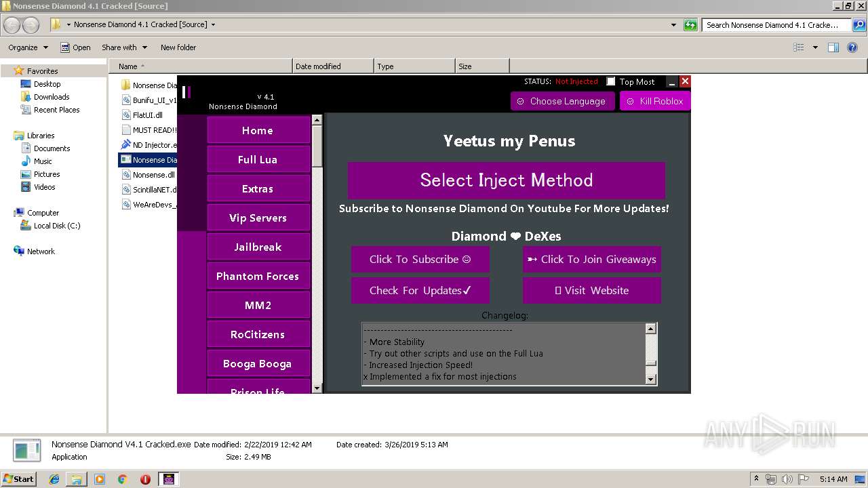
Task: Open the Extras section
Action: (258, 188)
